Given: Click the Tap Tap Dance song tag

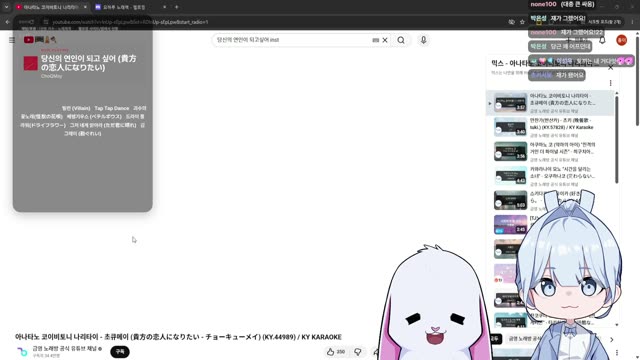Looking at the screenshot, I should 111,108.
